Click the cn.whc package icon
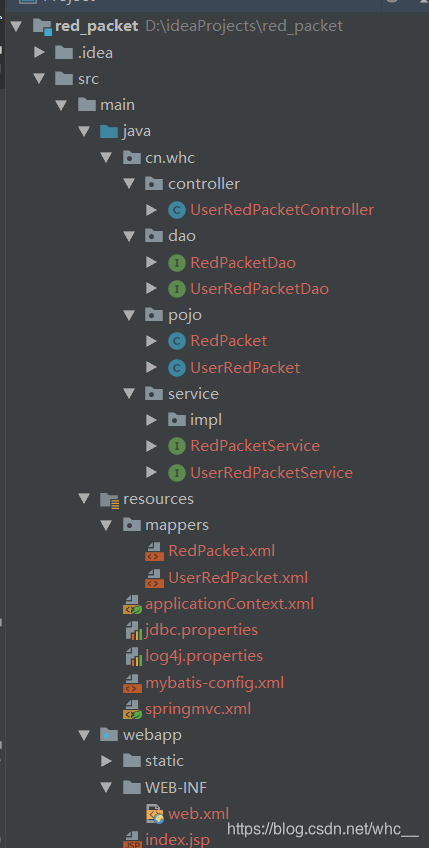 132,158
